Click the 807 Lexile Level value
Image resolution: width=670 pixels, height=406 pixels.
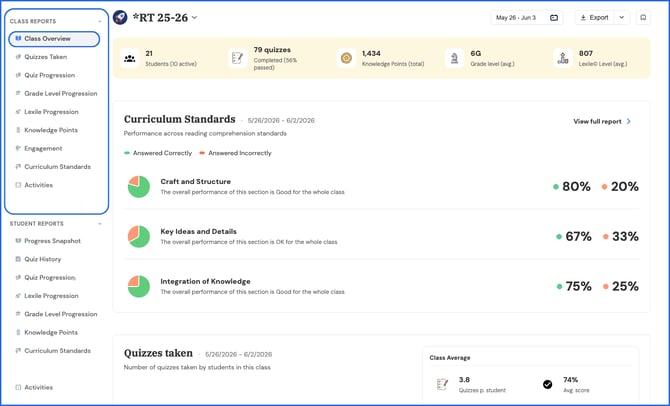(x=586, y=53)
